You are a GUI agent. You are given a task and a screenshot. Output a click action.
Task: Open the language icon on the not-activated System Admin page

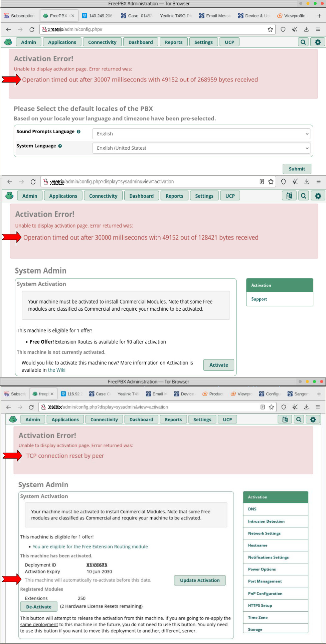click(289, 196)
